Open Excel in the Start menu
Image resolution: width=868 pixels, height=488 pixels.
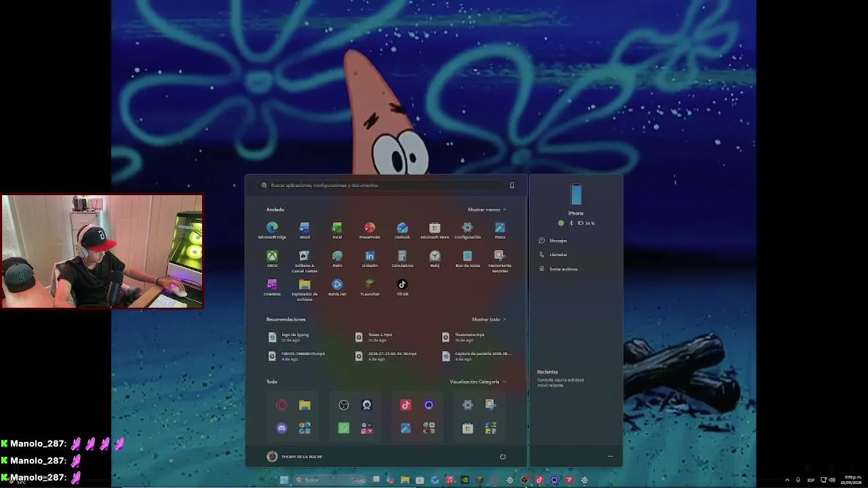[x=337, y=230]
